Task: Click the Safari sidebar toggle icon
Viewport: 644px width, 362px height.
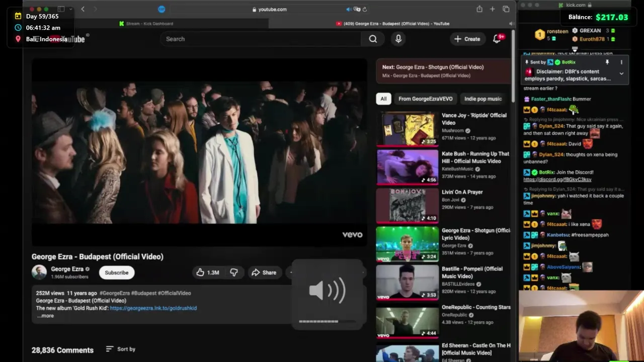Action: click(x=61, y=9)
